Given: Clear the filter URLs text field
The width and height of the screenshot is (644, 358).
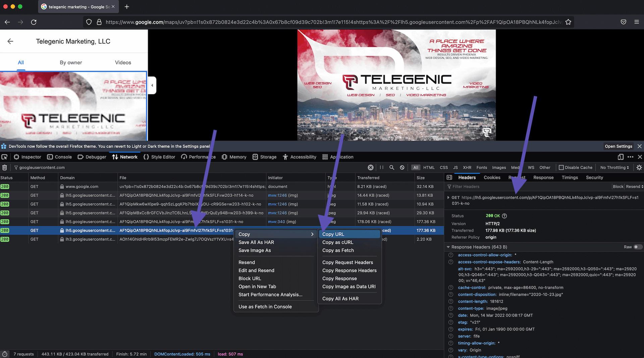Looking at the screenshot, I should click(370, 168).
